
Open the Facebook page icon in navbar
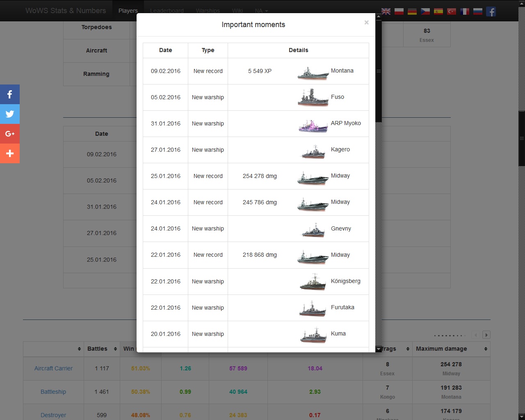[491, 11]
